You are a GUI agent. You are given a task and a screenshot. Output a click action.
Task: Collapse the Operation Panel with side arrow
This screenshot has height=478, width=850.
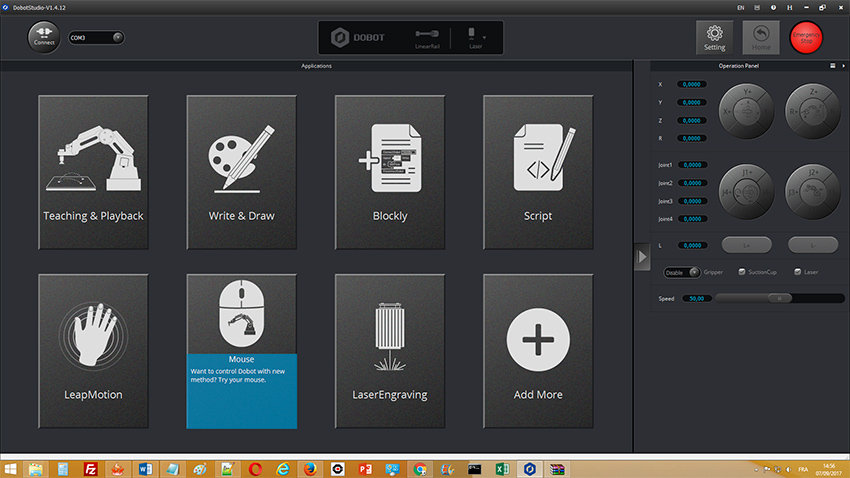(642, 257)
